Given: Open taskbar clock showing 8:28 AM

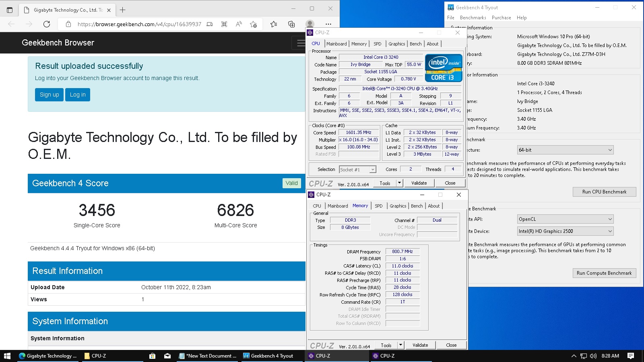Looking at the screenshot, I should (x=610, y=356).
